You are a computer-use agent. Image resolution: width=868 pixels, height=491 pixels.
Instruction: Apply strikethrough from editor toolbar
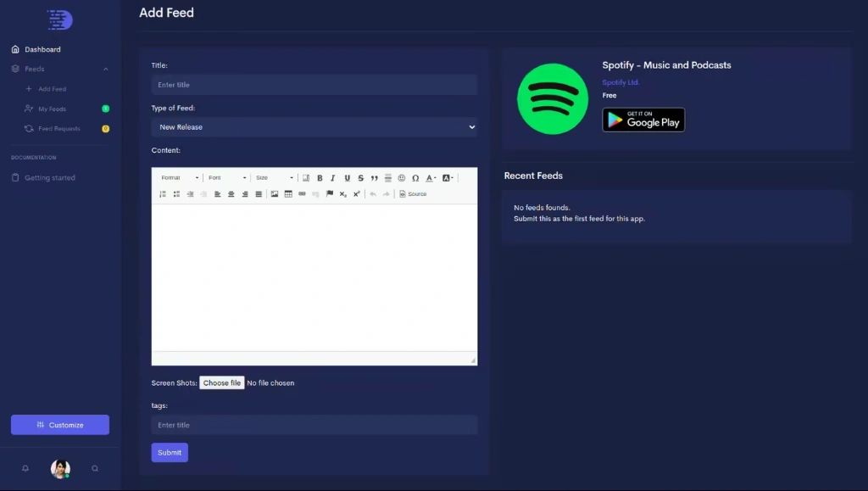pyautogui.click(x=360, y=178)
